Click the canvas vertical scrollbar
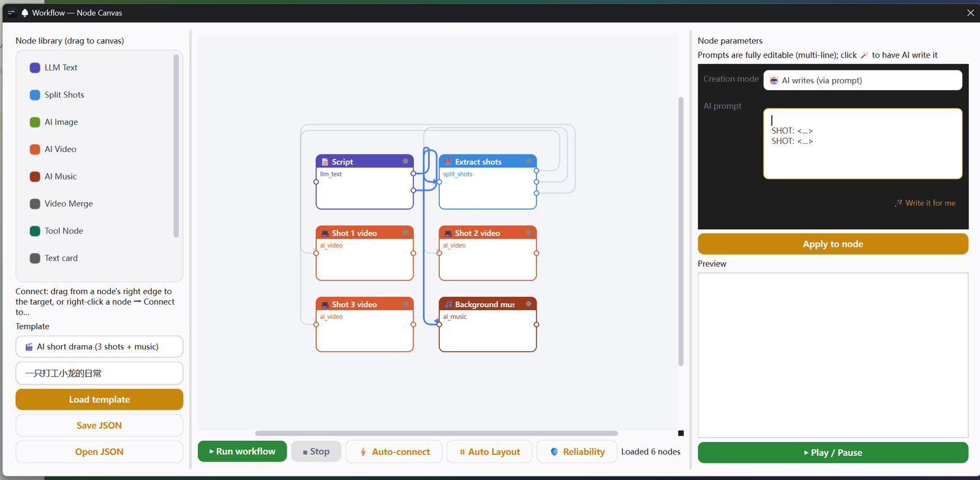The width and height of the screenshot is (980, 480). click(x=680, y=232)
